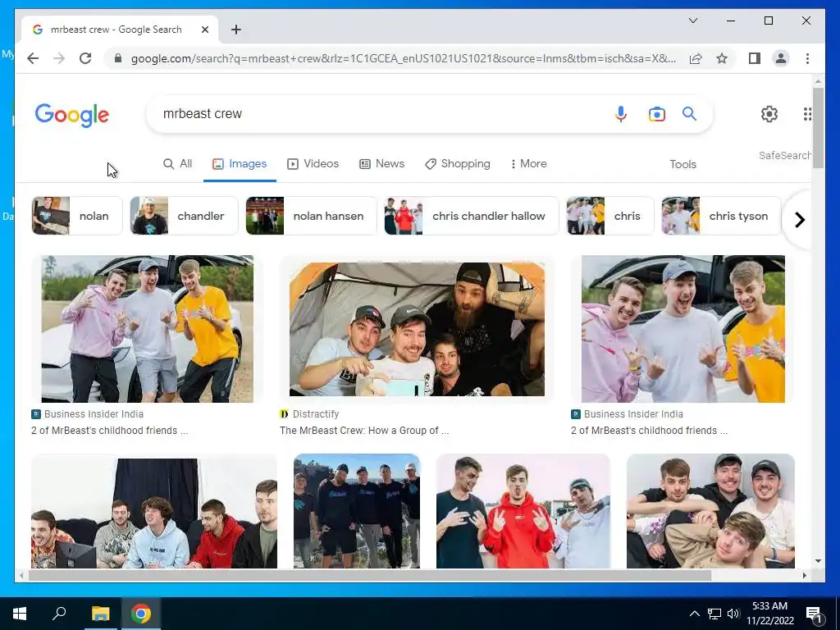Viewport: 840px width, 630px height.
Task: Filter results by nolan hansen chip
Action: [x=311, y=216]
